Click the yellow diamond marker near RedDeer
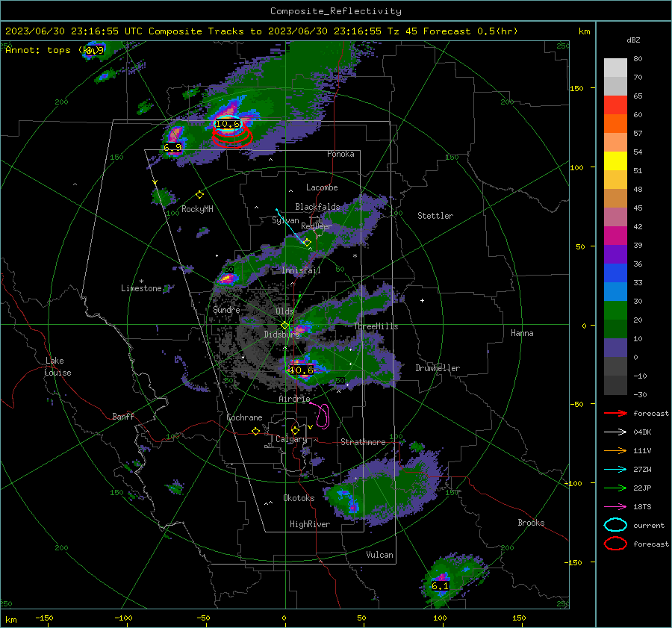672x628 pixels. [307, 242]
